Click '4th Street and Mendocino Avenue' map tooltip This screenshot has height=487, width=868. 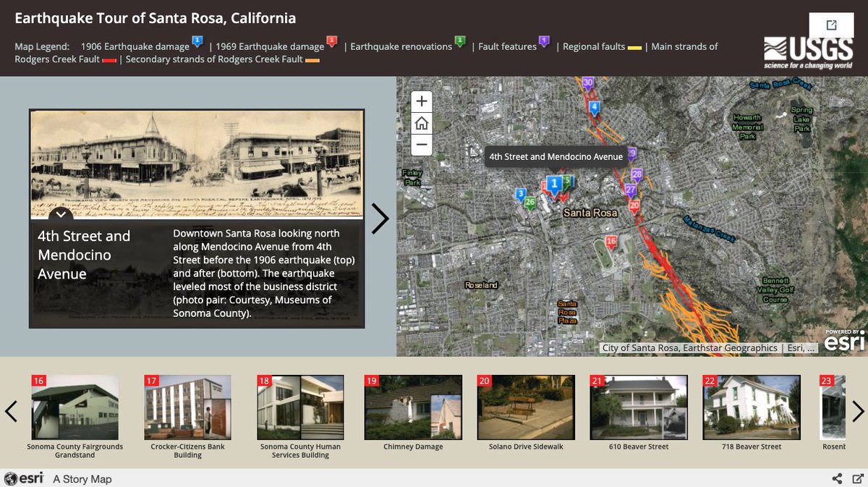(556, 156)
